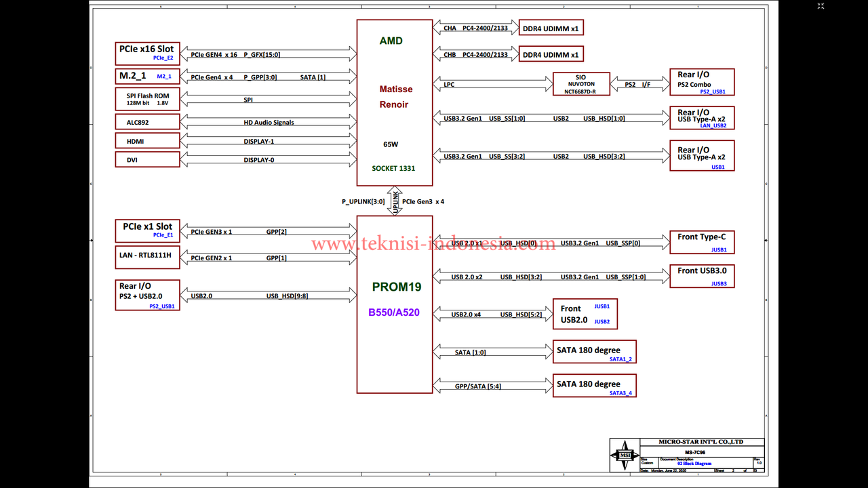This screenshot has height=488, width=868.
Task: Click Rear I/O USB Type-A block labeled USB1
Action: pyautogui.click(x=702, y=156)
